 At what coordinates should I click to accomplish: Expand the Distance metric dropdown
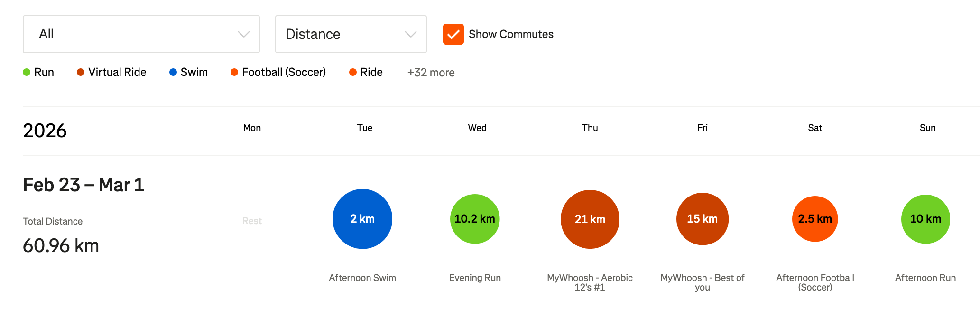pyautogui.click(x=351, y=34)
